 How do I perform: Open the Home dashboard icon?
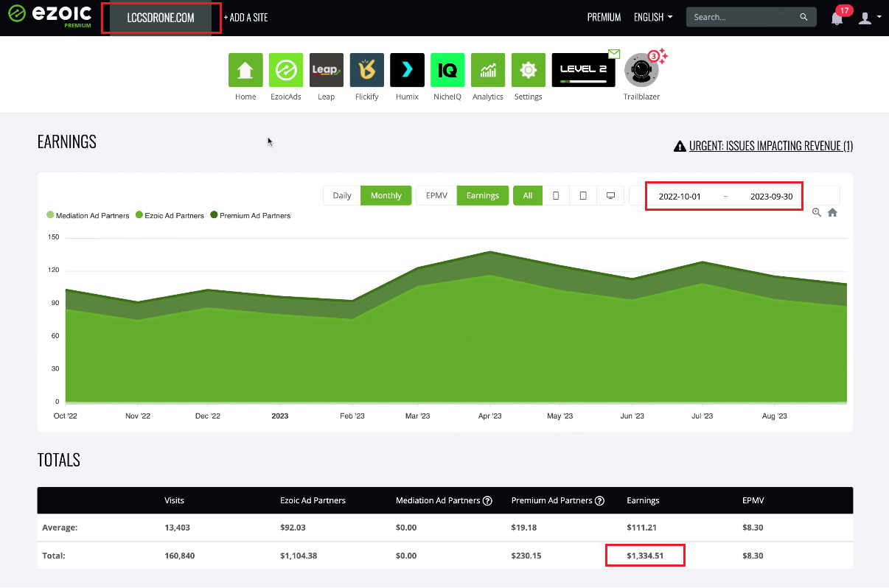click(x=245, y=70)
